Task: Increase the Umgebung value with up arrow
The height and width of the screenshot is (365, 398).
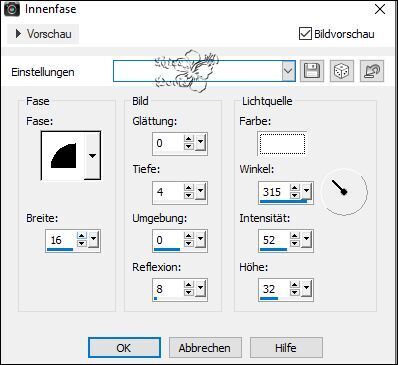Action: point(188,236)
